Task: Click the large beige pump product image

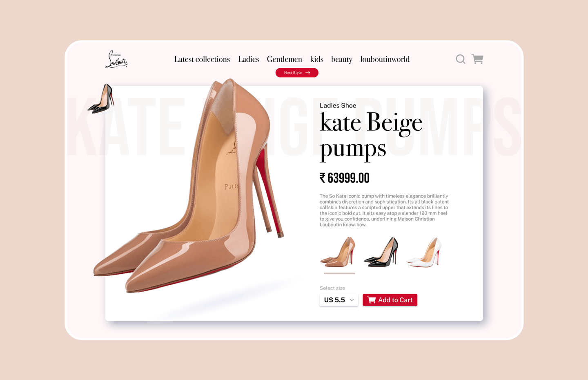Action: pyautogui.click(x=189, y=186)
